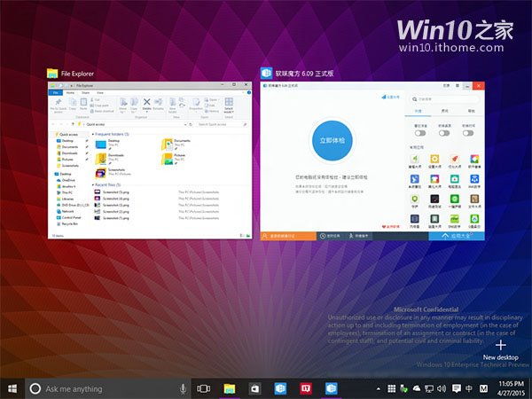Click the 中 input method indicator
This screenshot has height=399, width=532.
point(469,389)
